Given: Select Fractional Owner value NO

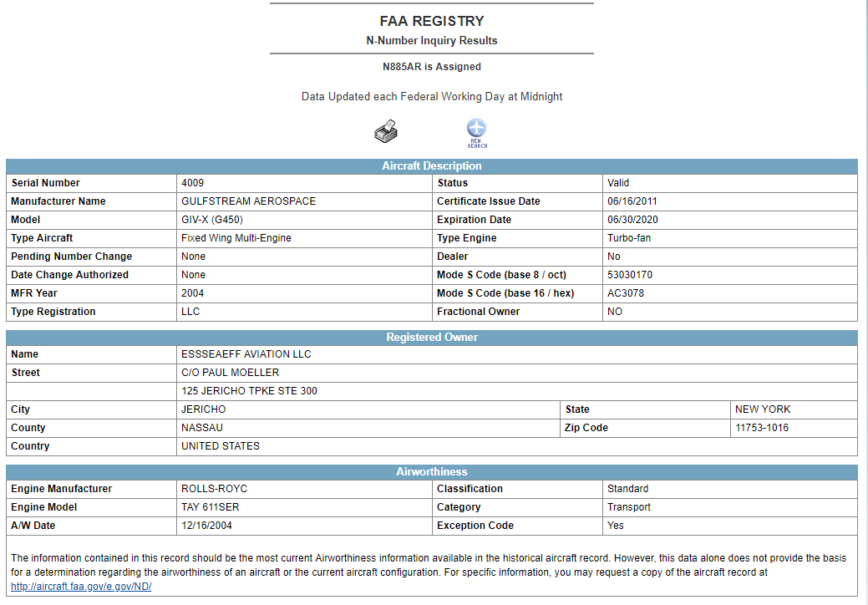Looking at the screenshot, I should click(x=615, y=311).
